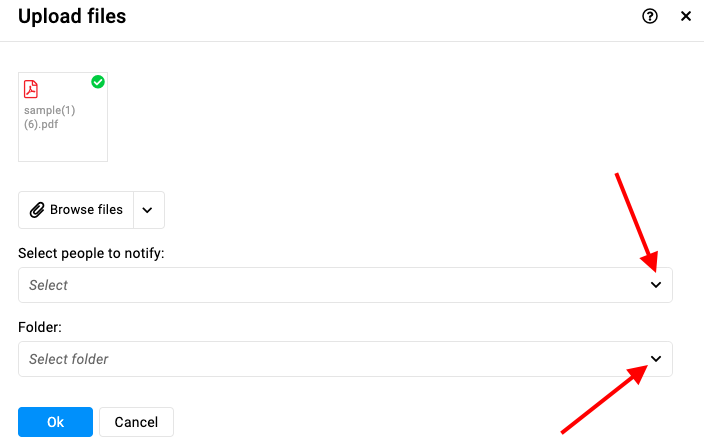Click the red PDF file icon
This screenshot has width=704, height=448.
31,89
